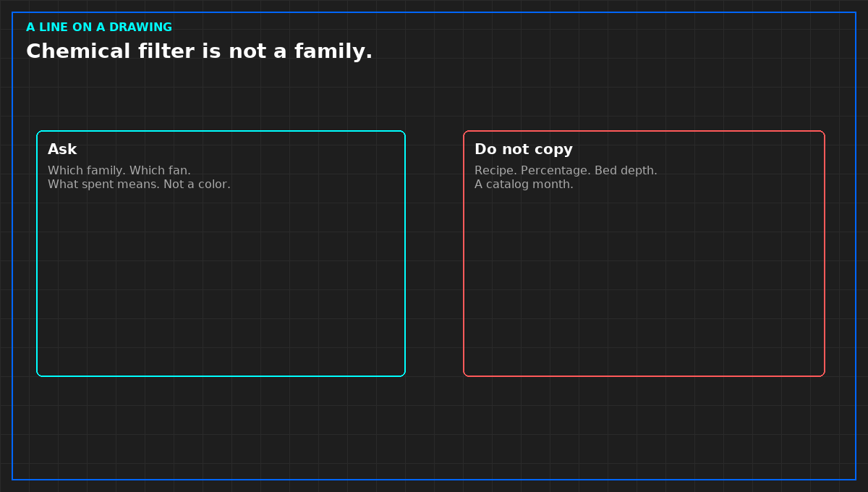Screen dimensions: 868x492
Task: Click the line 'Which family. Which fan.'
Action: pyautogui.click(x=119, y=171)
